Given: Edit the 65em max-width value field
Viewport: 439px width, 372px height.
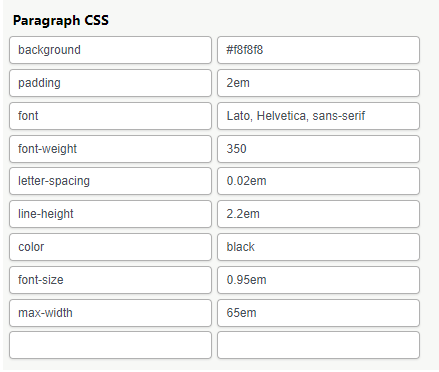Looking at the screenshot, I should click(x=318, y=313).
